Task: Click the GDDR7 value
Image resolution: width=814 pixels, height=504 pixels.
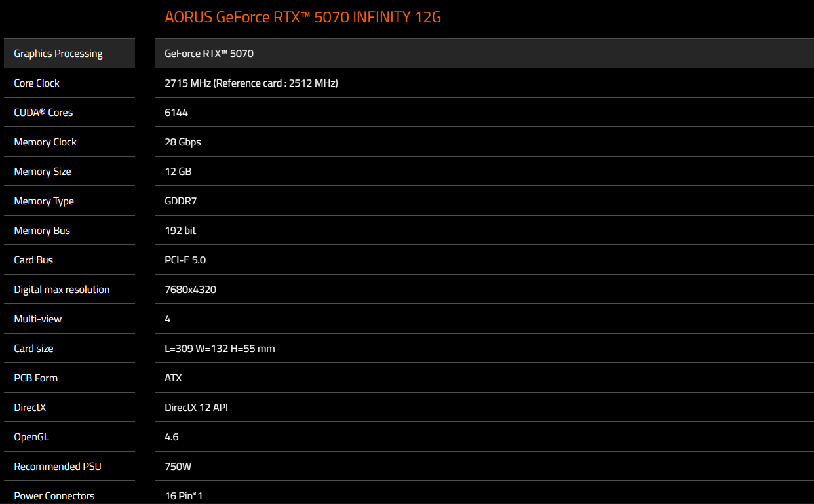Action: tap(181, 201)
